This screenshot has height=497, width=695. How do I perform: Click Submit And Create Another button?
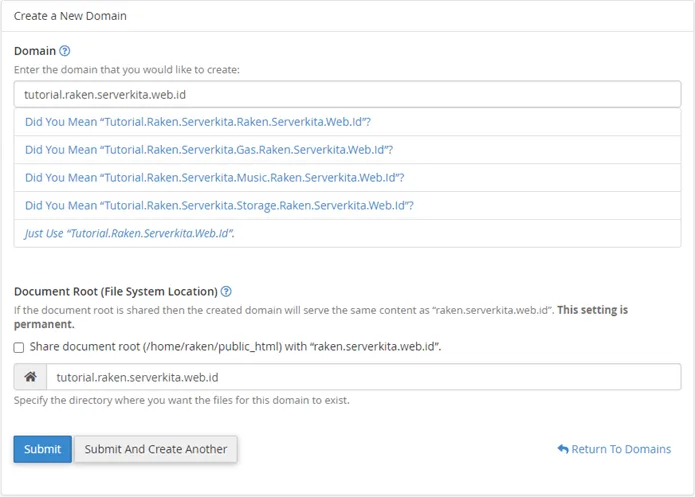click(x=156, y=449)
